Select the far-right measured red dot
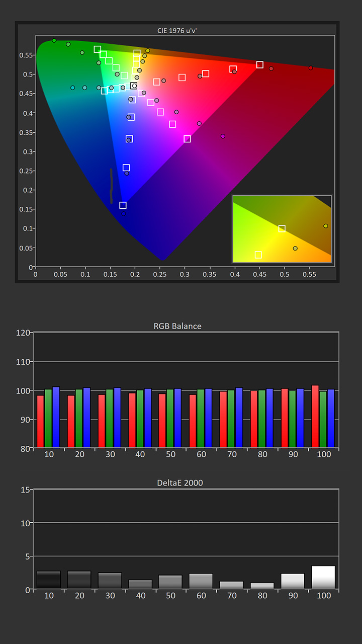This screenshot has height=644, width=362. [x=311, y=68]
